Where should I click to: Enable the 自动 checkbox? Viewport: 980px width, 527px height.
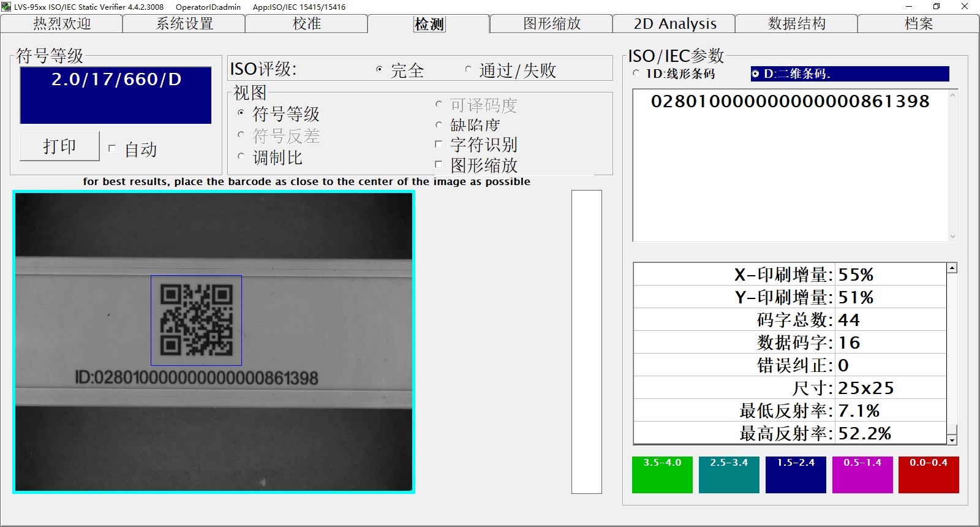click(x=112, y=148)
